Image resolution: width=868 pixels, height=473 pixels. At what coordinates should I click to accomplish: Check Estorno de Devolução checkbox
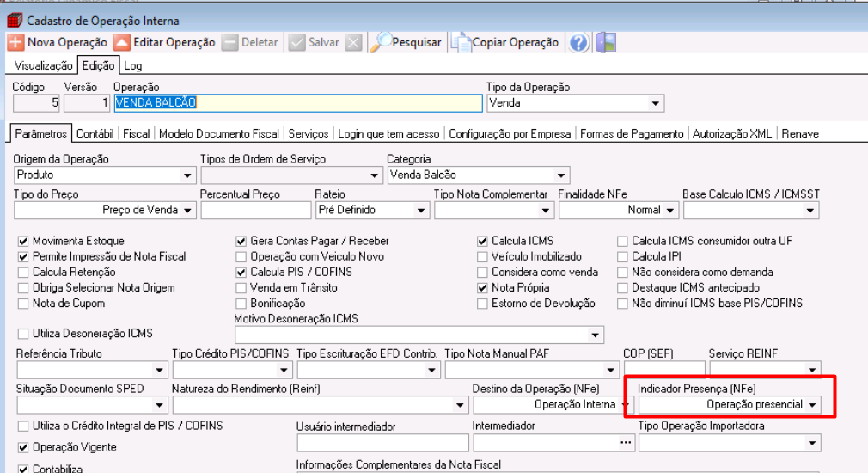(482, 303)
